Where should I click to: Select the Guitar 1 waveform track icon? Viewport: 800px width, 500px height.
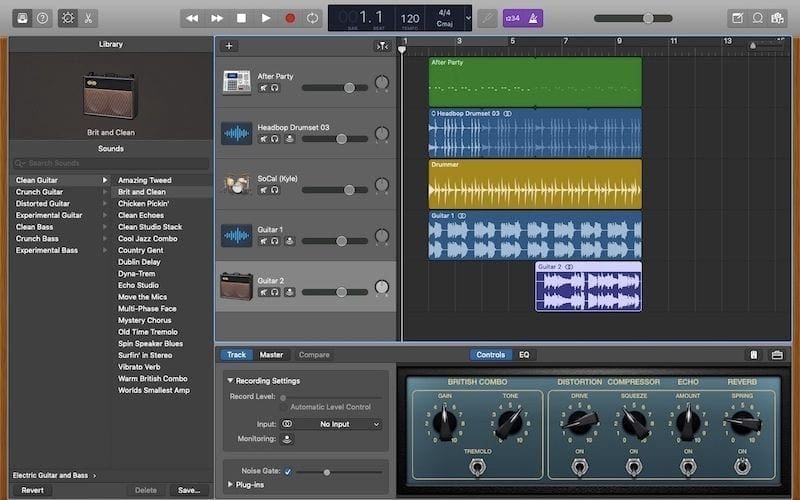pos(237,235)
